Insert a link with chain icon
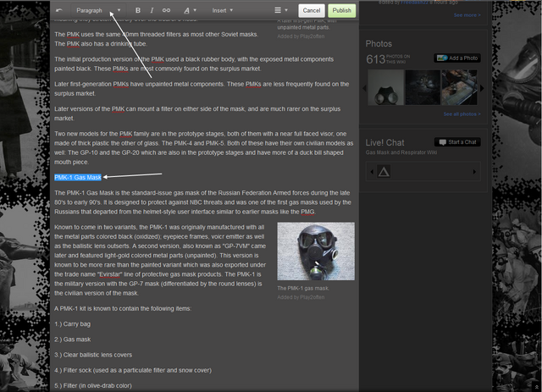The image size is (542, 392). point(166,10)
